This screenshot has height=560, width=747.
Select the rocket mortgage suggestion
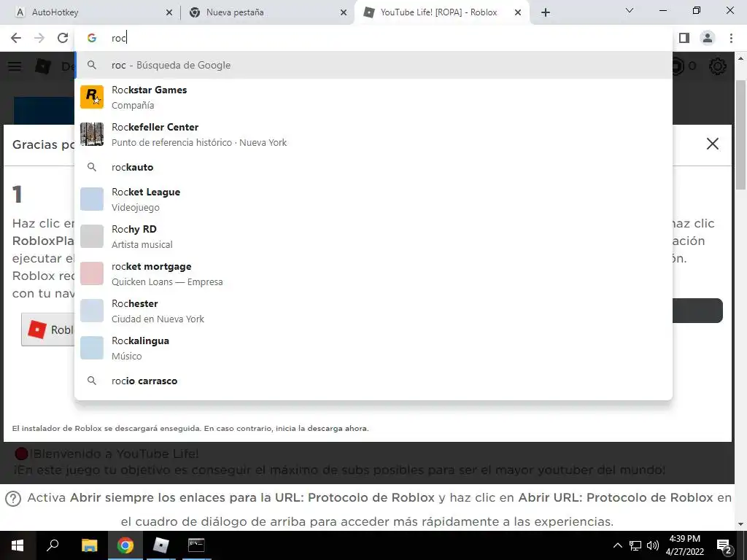pyautogui.click(x=373, y=273)
